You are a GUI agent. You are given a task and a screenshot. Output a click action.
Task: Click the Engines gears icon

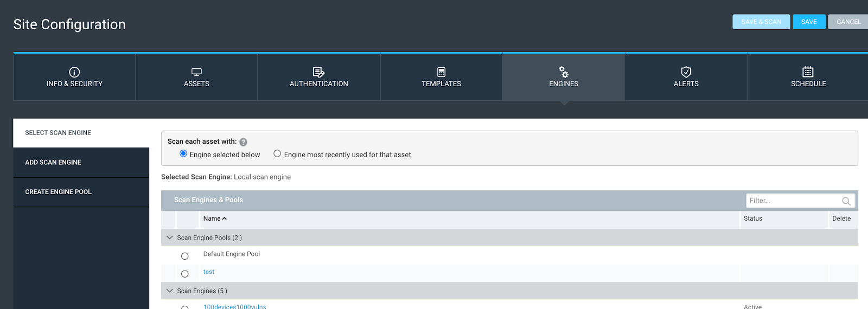564,72
